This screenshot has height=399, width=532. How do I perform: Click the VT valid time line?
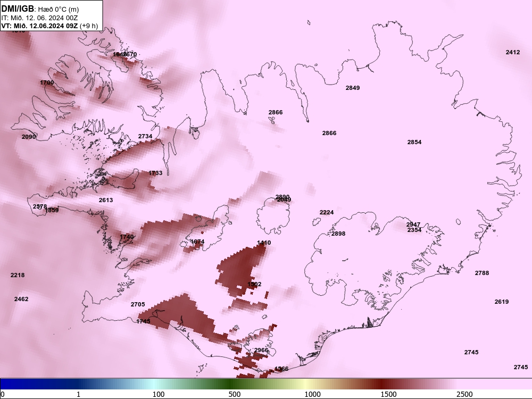click(x=49, y=26)
